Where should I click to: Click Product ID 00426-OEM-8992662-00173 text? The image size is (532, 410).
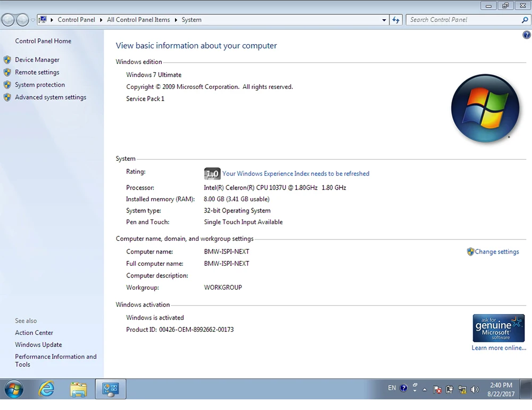[180, 330]
